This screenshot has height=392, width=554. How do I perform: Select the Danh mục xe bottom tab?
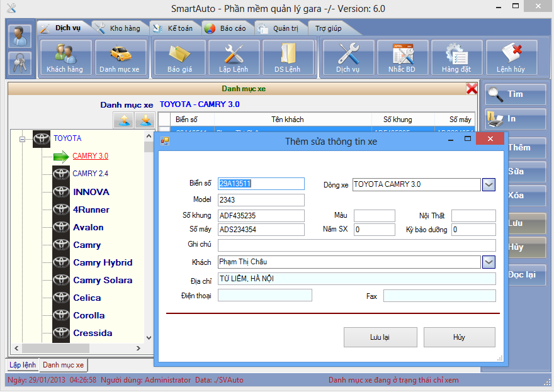[63, 365]
